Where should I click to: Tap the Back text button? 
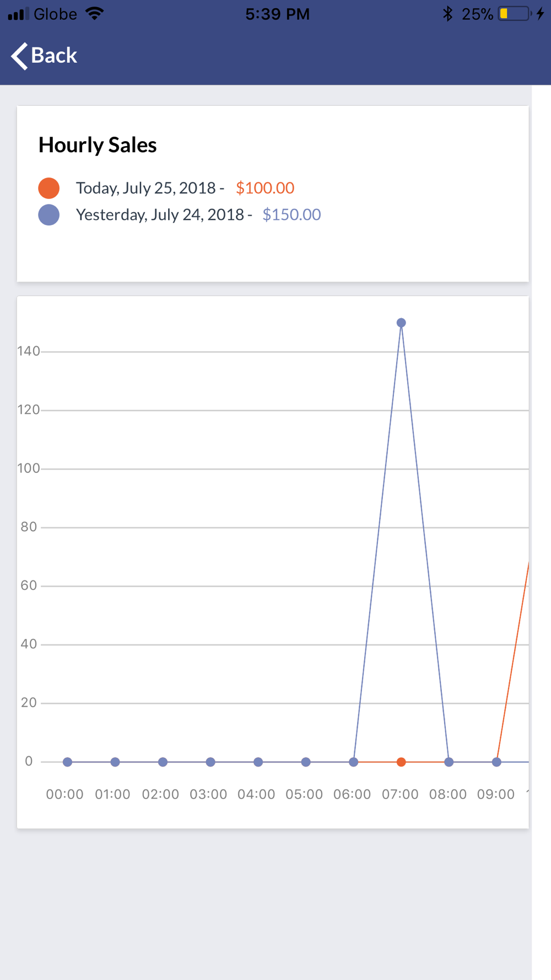coord(54,56)
